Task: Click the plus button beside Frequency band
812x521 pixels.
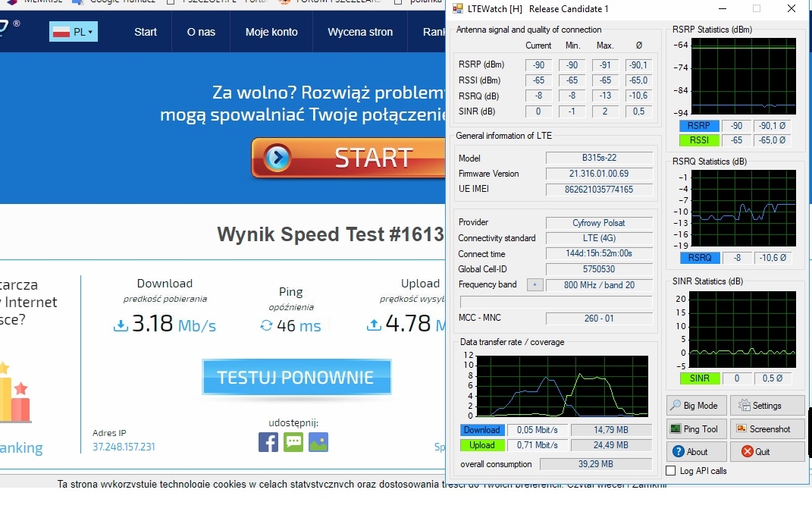Action: pyautogui.click(x=535, y=285)
